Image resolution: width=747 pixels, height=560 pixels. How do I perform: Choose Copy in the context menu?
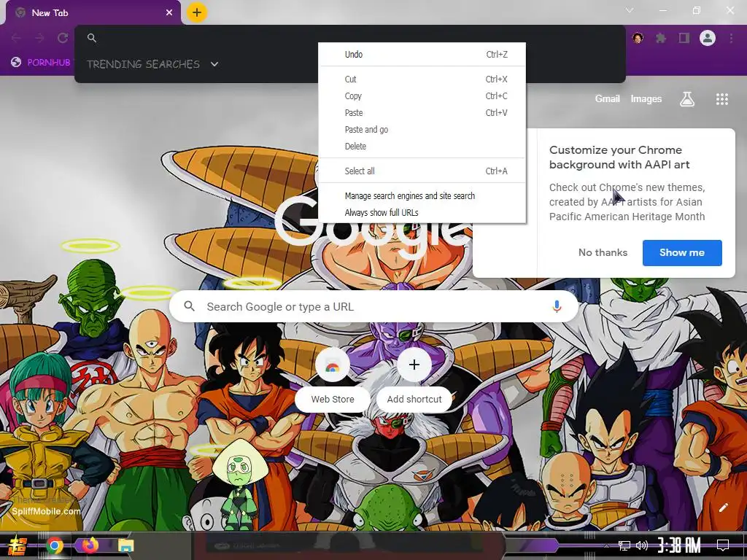pos(422,96)
